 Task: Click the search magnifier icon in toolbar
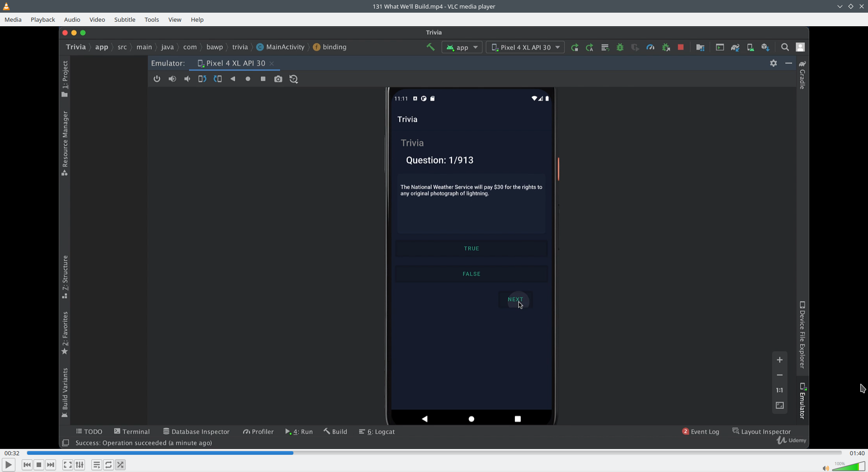point(785,47)
